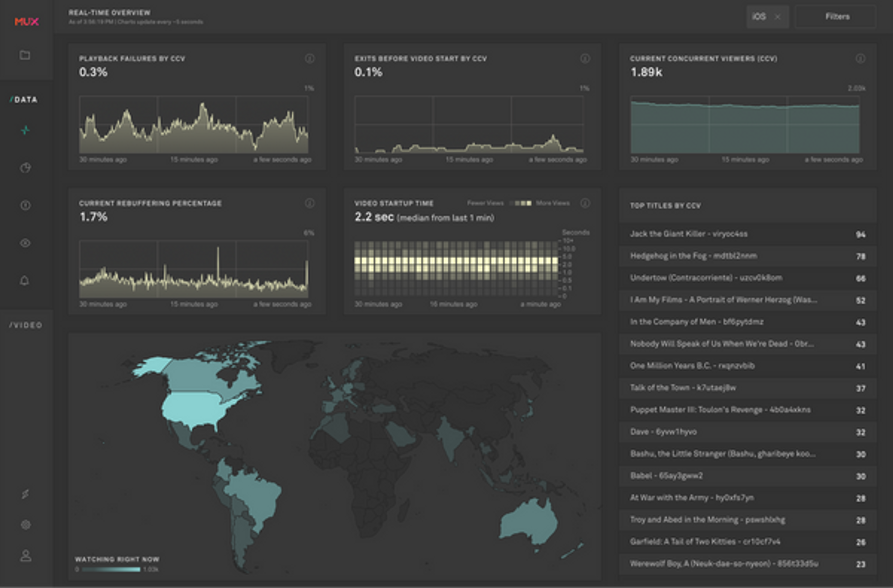Open the pie chart metrics icon
The height and width of the screenshot is (588, 893).
(x=25, y=168)
